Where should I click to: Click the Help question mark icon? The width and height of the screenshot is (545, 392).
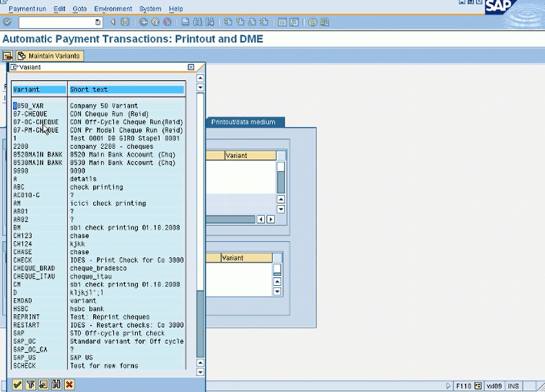click(x=313, y=22)
